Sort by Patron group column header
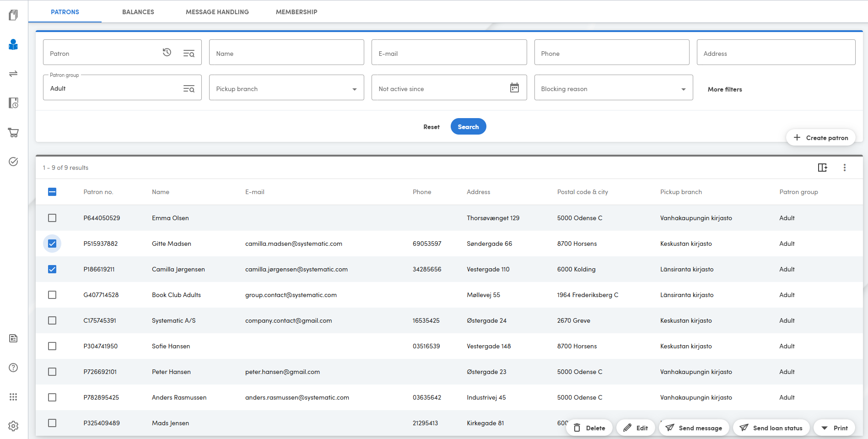The image size is (868, 439). (798, 192)
